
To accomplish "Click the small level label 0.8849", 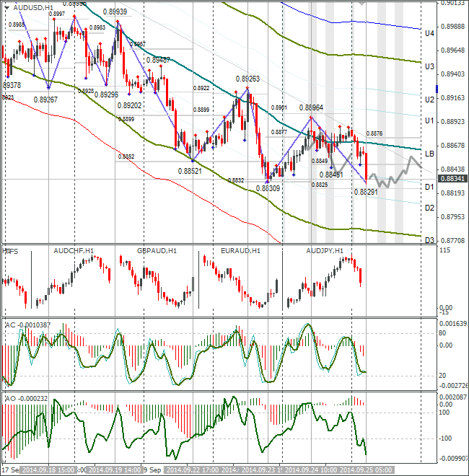I will (x=320, y=161).
